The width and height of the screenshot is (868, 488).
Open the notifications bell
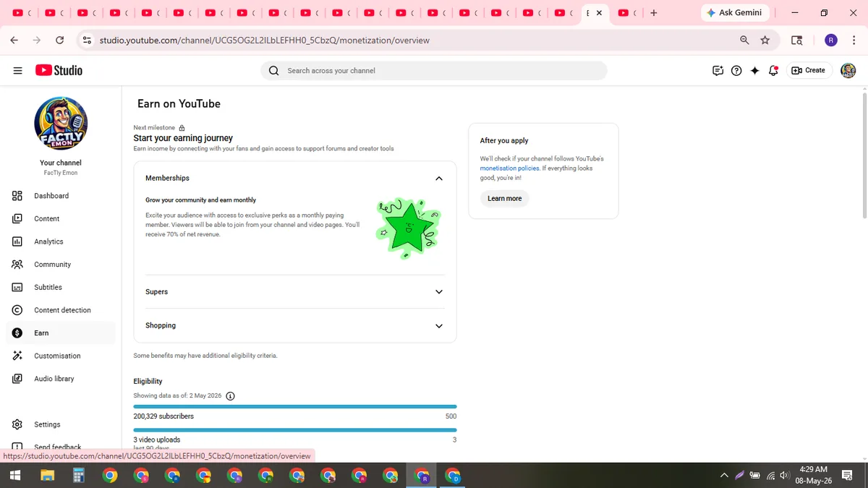773,70
